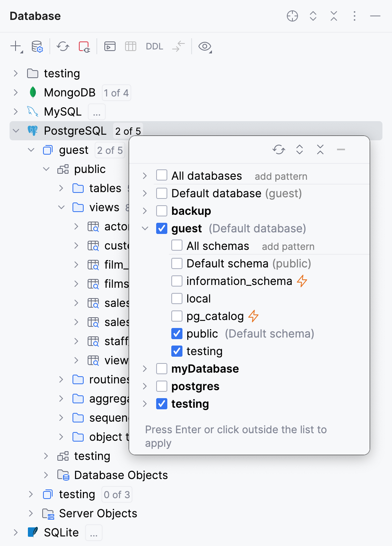The height and width of the screenshot is (546, 392).
Task: Click collapse all icon in the popup header
Action: 320,149
